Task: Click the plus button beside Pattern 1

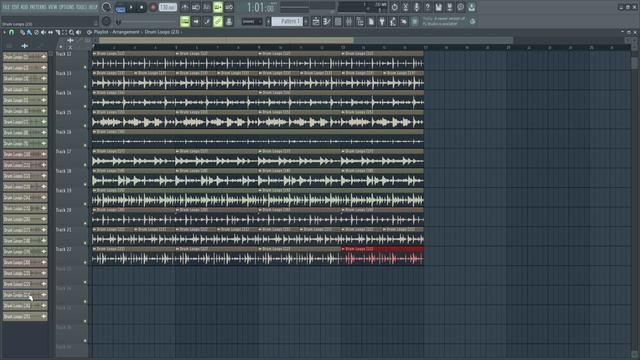Action: click(306, 21)
